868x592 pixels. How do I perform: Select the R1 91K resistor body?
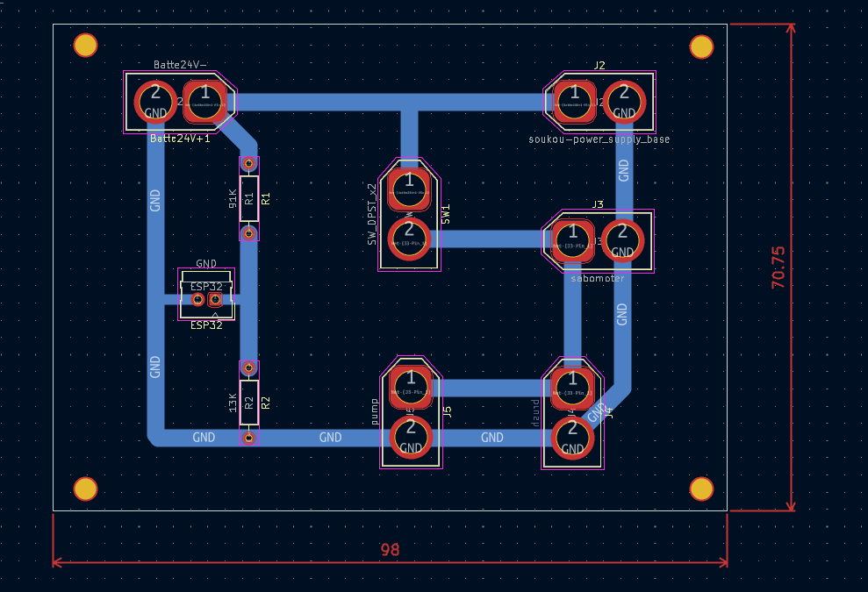point(249,198)
